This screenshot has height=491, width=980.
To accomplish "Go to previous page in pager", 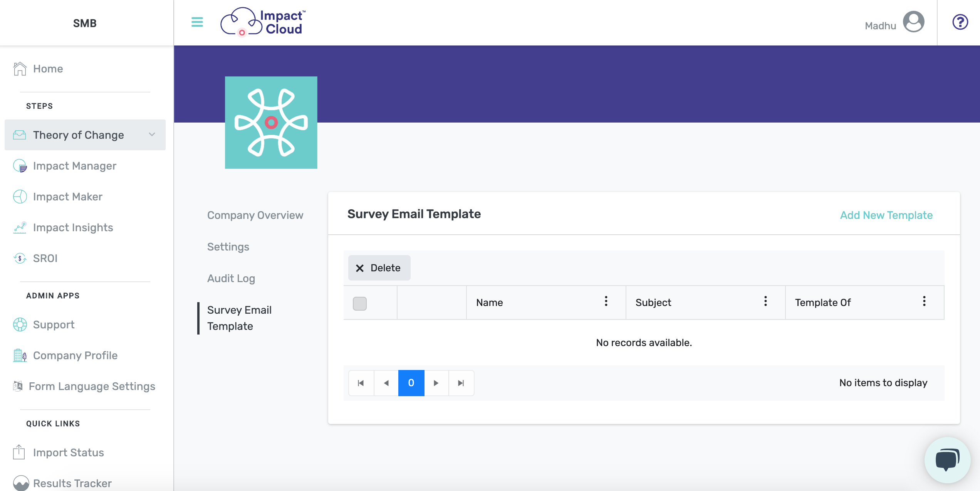I will click(x=386, y=383).
